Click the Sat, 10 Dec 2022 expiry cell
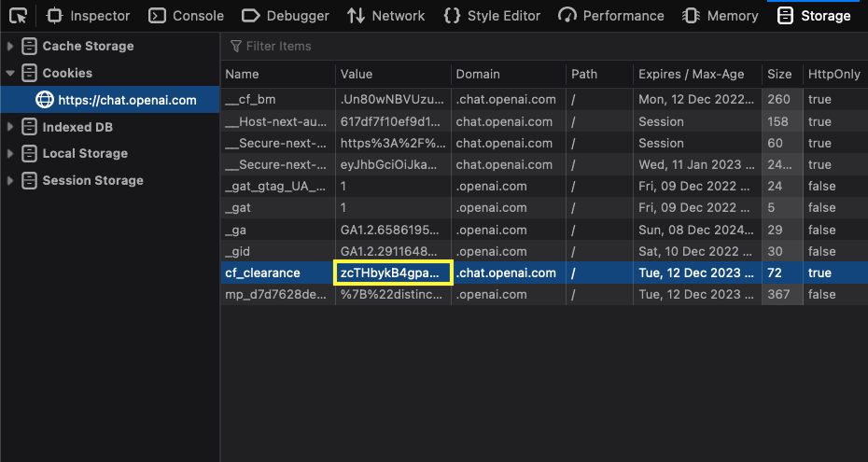Image resolution: width=868 pixels, height=462 pixels. pyautogui.click(x=696, y=252)
